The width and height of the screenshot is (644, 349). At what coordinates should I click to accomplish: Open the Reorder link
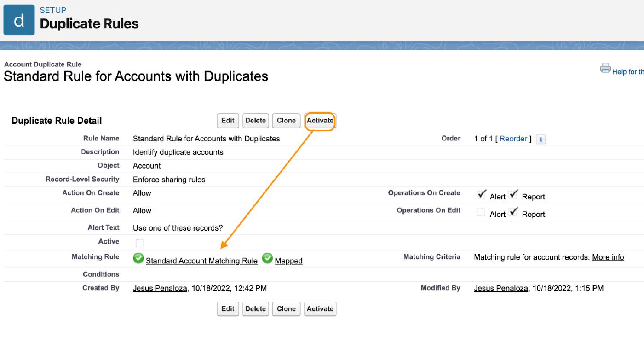pos(513,139)
